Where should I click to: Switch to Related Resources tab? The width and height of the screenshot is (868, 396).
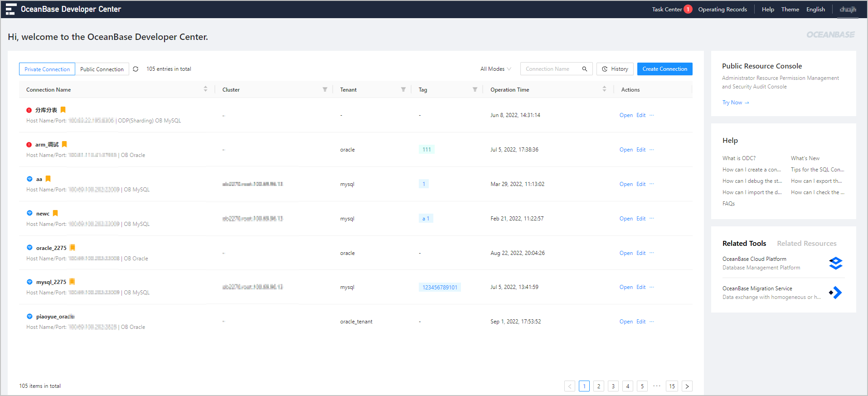(806, 244)
